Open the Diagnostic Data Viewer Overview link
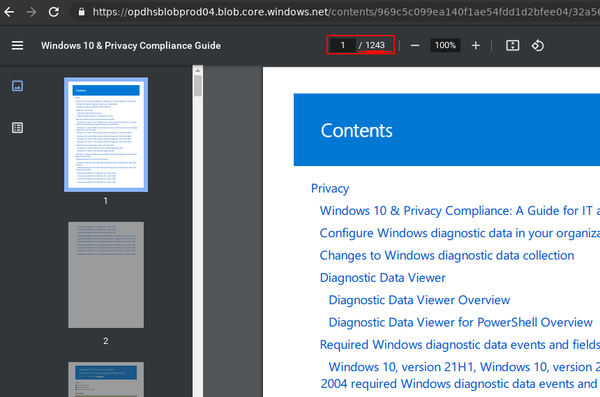Image resolution: width=600 pixels, height=397 pixels. point(419,300)
